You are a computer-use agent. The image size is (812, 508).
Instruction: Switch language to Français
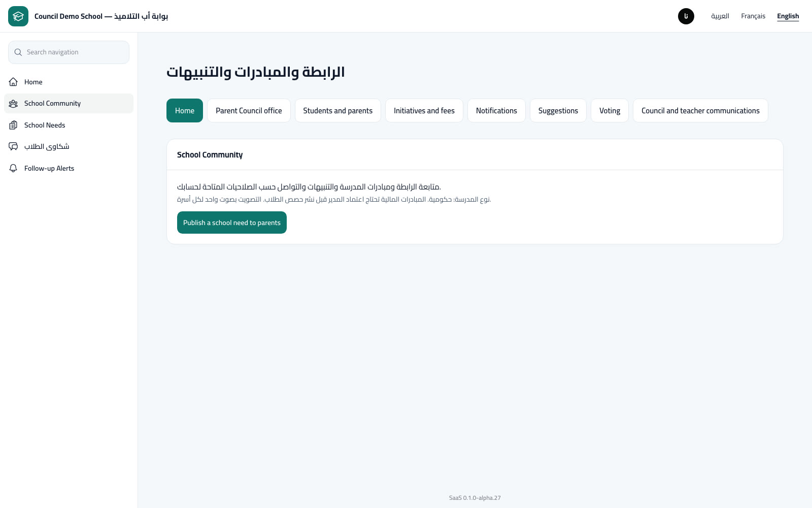coord(753,16)
